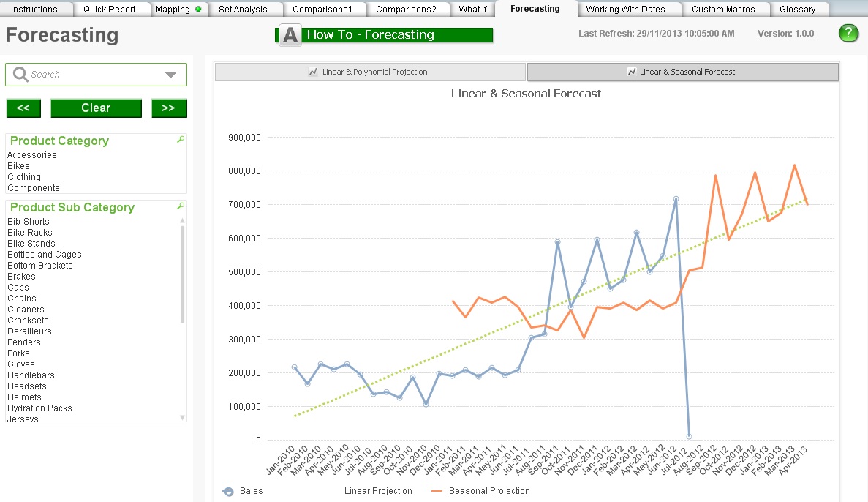Click the green Help question mark icon
Viewport: 868px width, 502px height.
coord(848,33)
